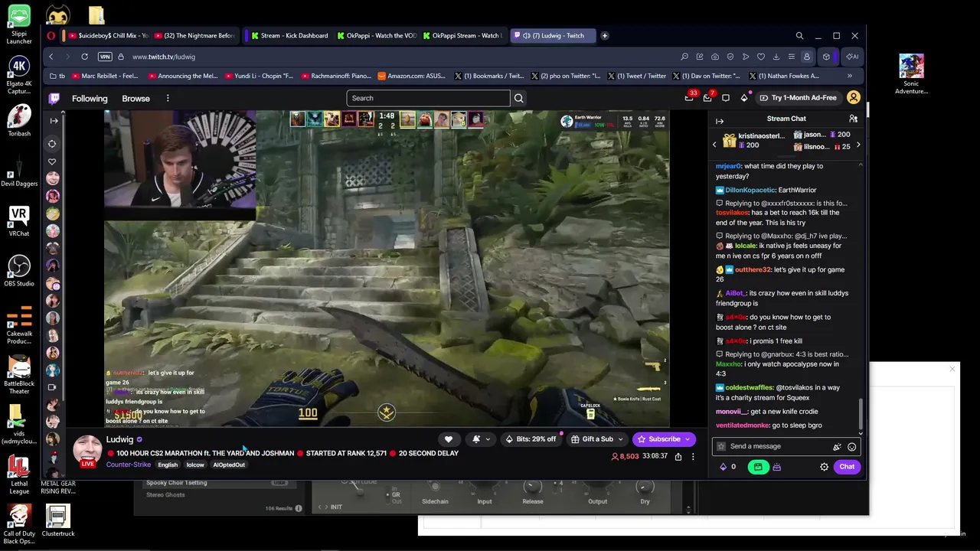The height and width of the screenshot is (551, 980).
Task: Open the Twitch user account avatar menu
Action: (x=854, y=98)
